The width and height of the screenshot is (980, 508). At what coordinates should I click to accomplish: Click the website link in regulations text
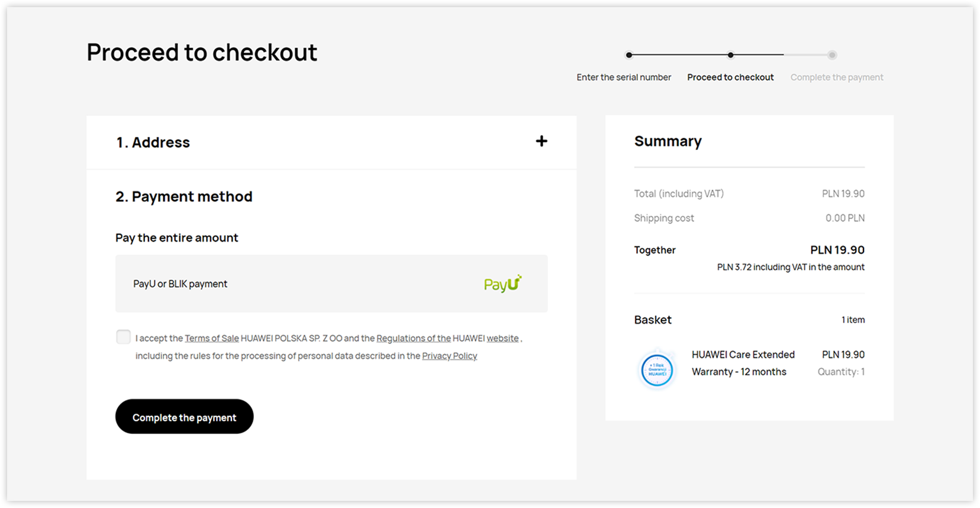(502, 338)
